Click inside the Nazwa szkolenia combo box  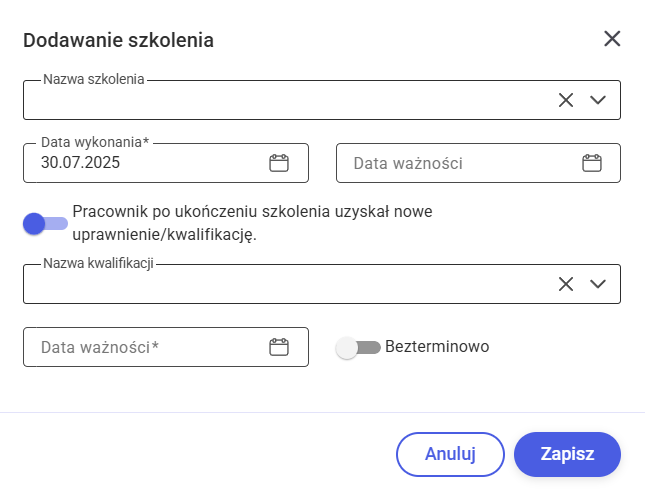[x=280, y=100]
